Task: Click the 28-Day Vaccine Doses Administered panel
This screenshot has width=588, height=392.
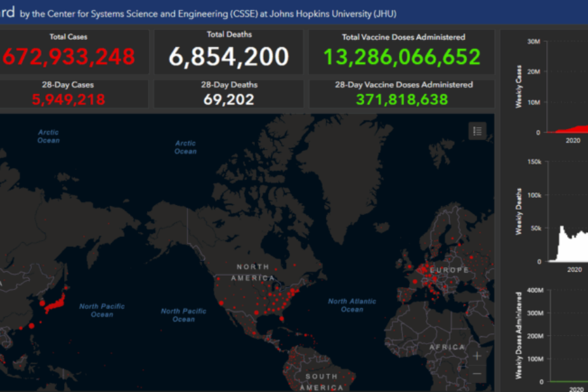Action: [402, 93]
